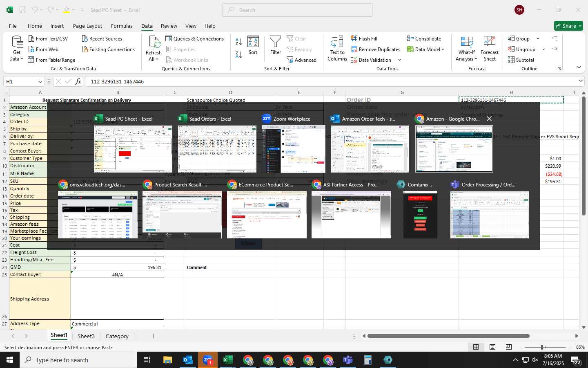The image size is (588, 368).
Task: Switch to Order Processing Teams thumbnail
Action: click(x=490, y=215)
